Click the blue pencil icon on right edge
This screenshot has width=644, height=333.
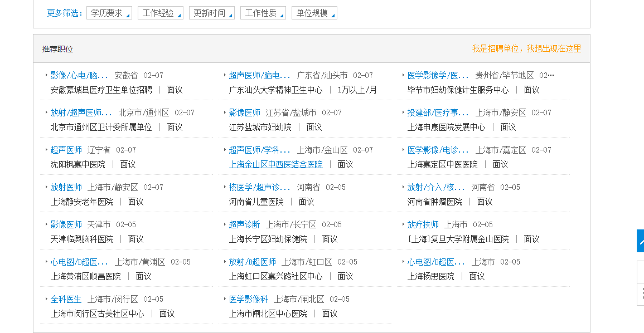pos(640,241)
